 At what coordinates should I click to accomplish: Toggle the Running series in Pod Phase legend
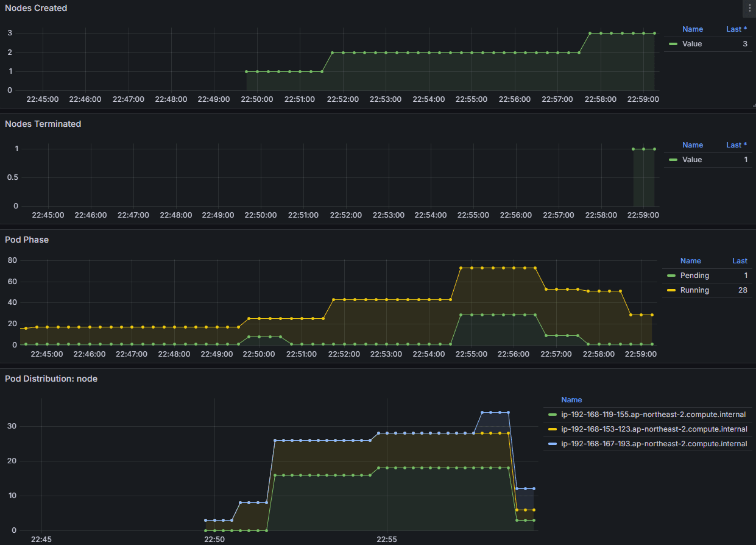point(694,291)
